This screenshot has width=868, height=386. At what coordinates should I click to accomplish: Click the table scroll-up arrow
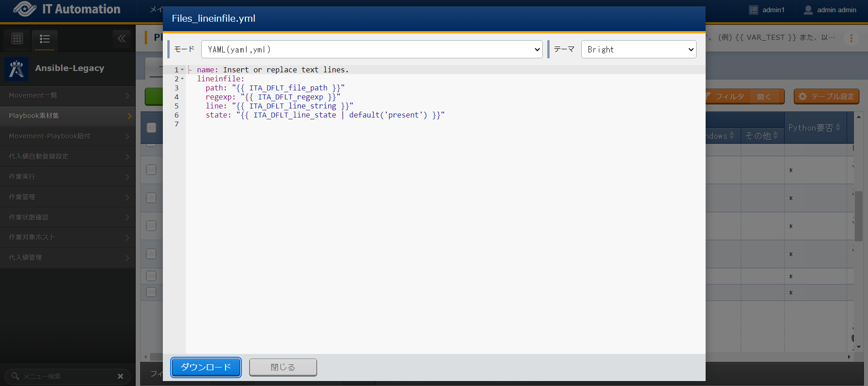pos(859,117)
